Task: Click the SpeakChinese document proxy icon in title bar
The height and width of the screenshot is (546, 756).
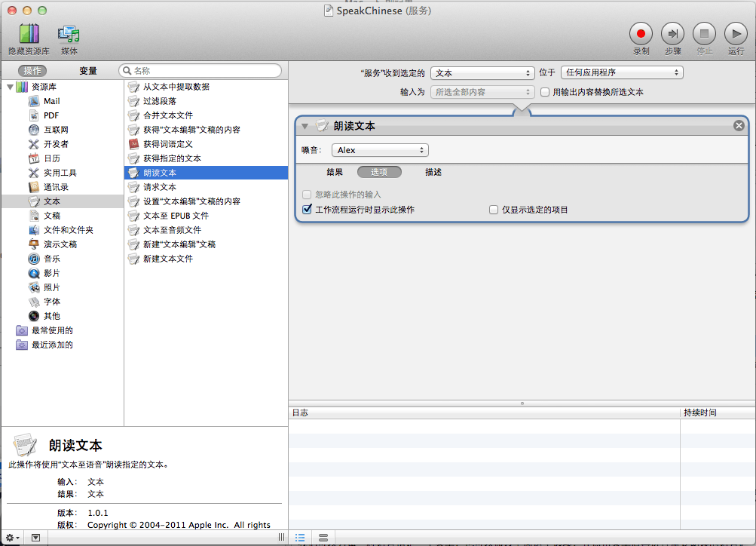Action: [329, 11]
